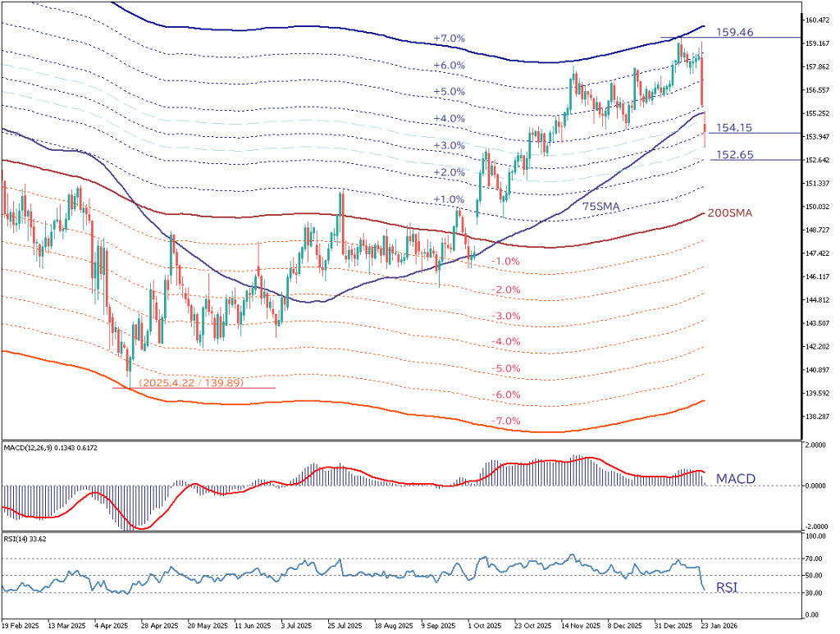Click the 200SMA moving average label
The image size is (840, 634).
click(x=730, y=213)
